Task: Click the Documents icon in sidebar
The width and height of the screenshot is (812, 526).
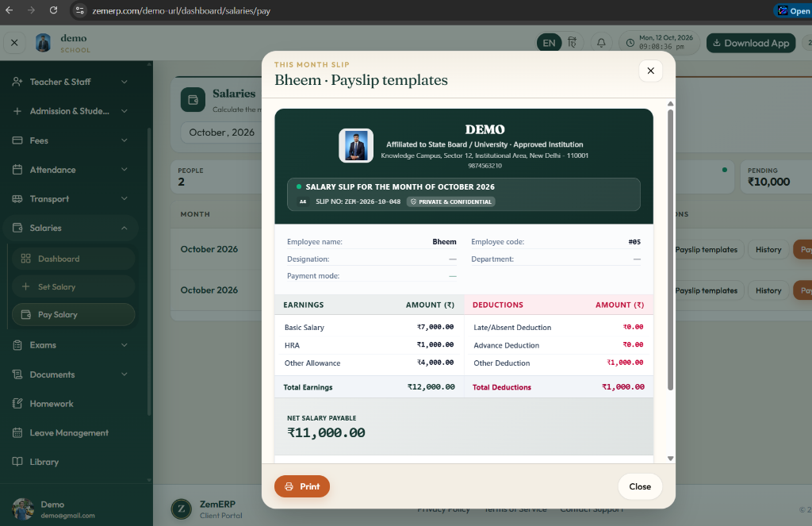Action: pyautogui.click(x=17, y=374)
